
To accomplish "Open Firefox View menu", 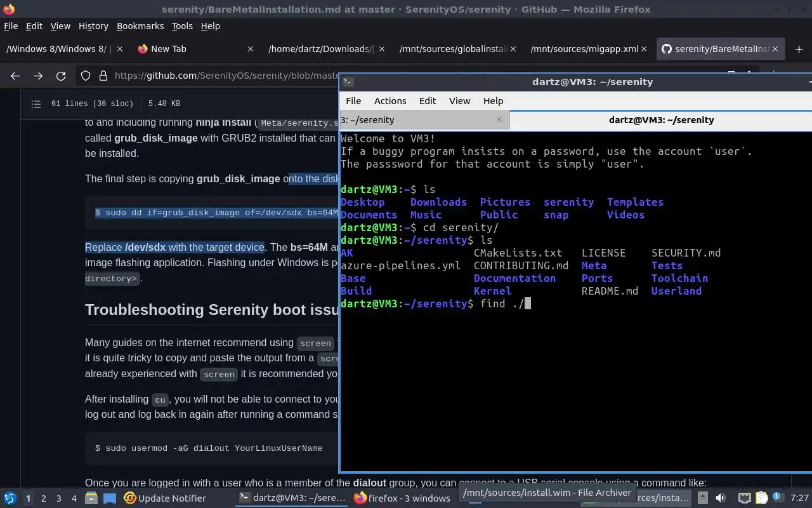I will coord(60,26).
